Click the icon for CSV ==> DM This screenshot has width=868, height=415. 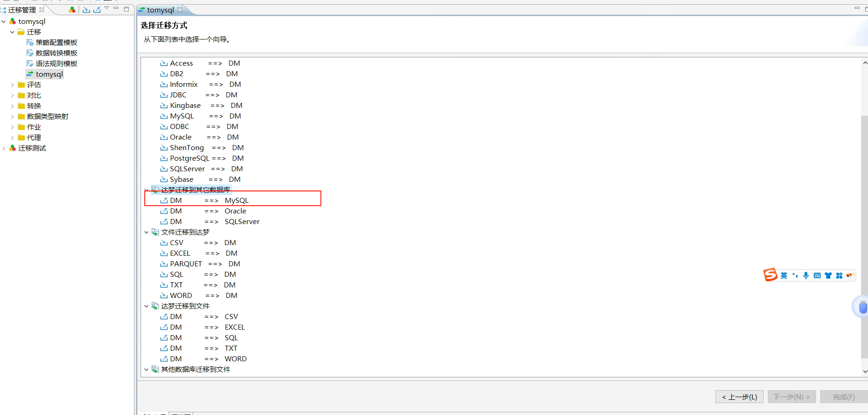(x=164, y=243)
